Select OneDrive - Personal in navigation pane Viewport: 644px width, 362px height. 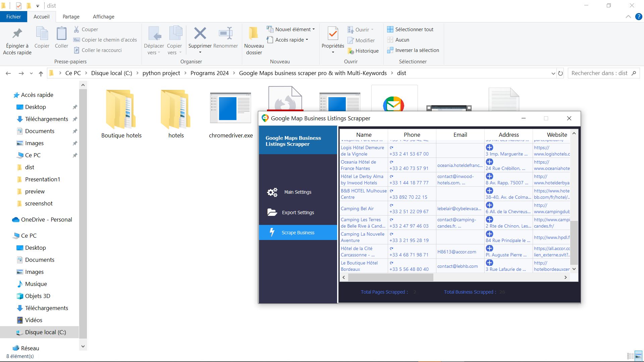(x=43, y=220)
